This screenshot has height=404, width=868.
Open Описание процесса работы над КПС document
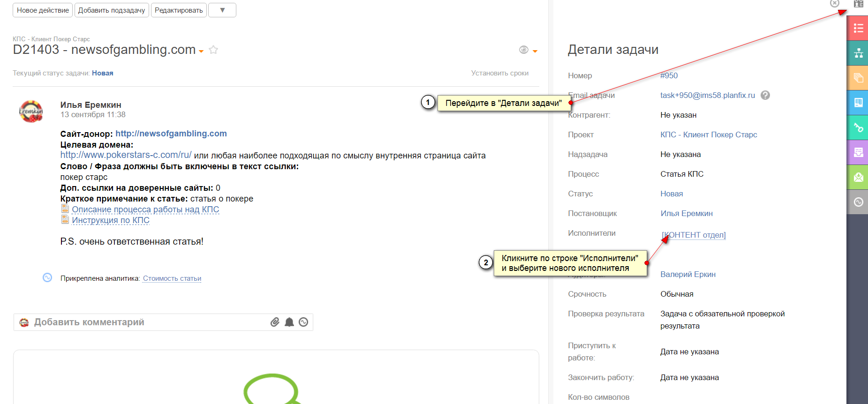(x=145, y=209)
